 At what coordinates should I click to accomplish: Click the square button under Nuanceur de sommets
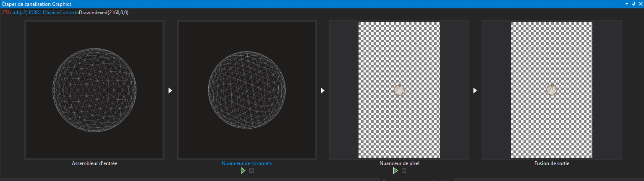click(251, 171)
